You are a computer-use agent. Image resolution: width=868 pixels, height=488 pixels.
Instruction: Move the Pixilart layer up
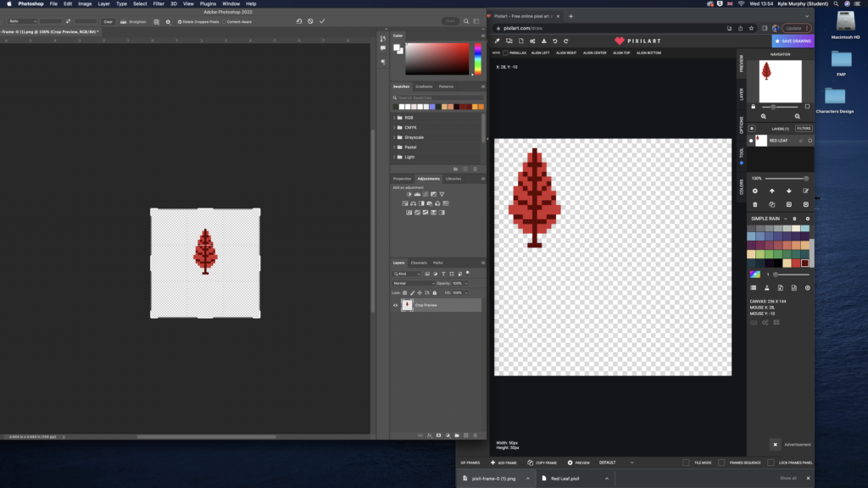771,191
